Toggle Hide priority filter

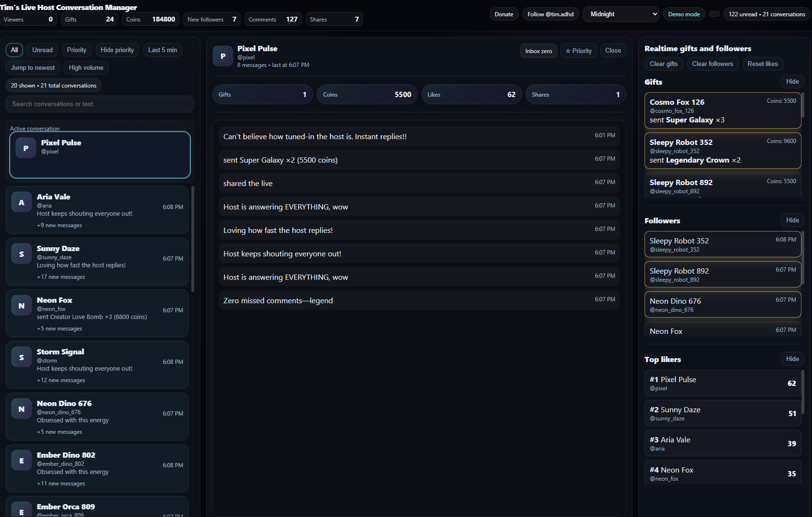click(117, 50)
